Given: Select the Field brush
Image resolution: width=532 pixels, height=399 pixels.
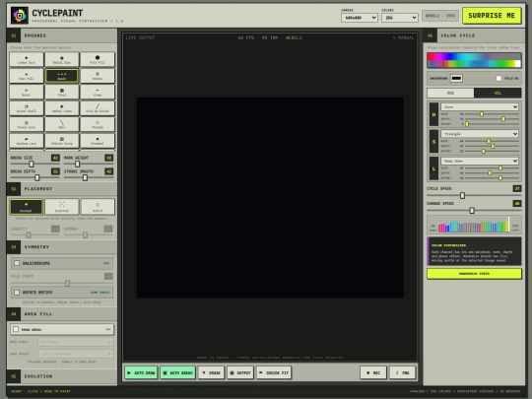Looking at the screenshot, I should (62, 92).
